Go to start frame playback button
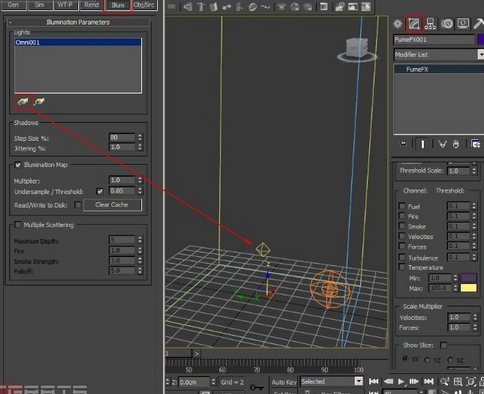 click(x=374, y=381)
